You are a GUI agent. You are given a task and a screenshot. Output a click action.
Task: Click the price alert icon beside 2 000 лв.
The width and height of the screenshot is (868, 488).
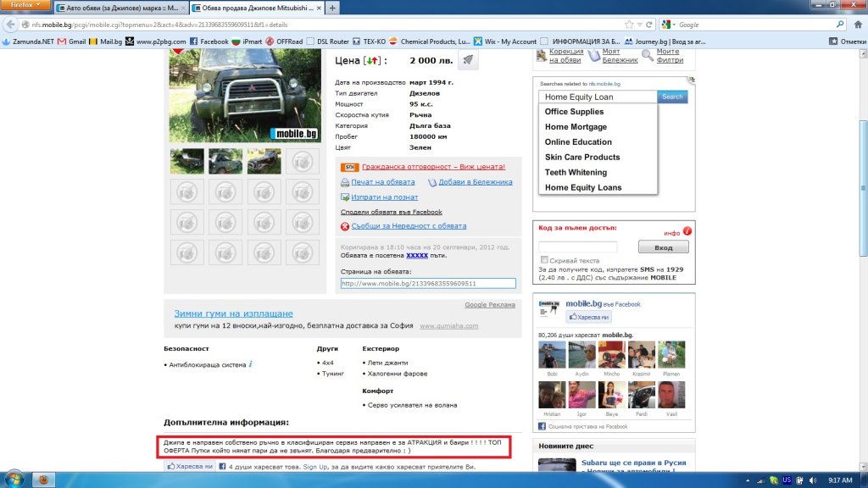pos(468,60)
